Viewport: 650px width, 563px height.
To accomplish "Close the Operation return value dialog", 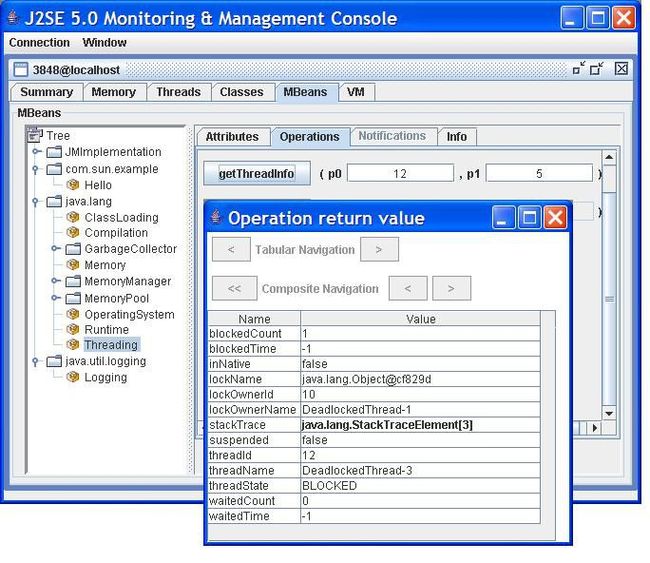I will 555,217.
